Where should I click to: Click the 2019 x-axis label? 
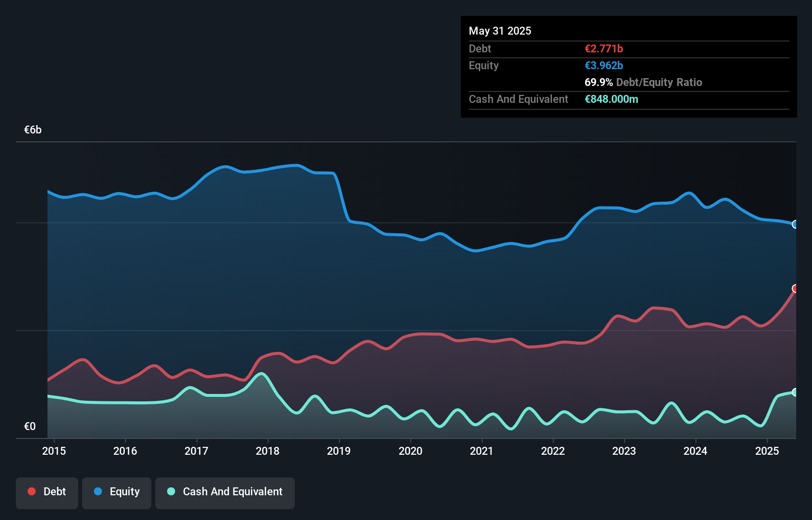pos(339,451)
